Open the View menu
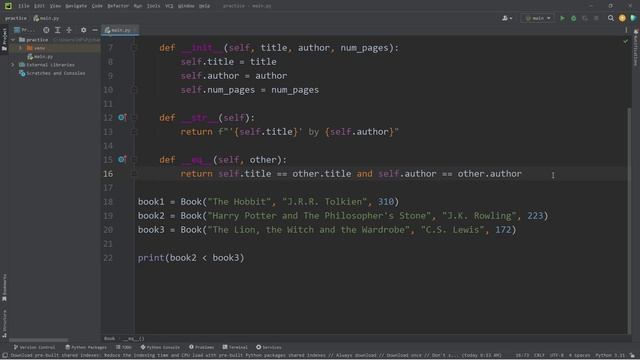The image size is (640, 360). click(x=55, y=6)
